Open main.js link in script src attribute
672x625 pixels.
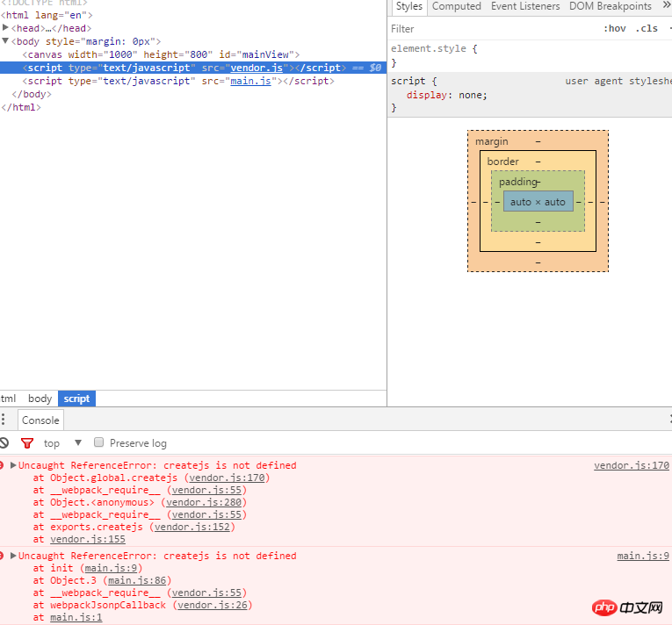(250, 81)
